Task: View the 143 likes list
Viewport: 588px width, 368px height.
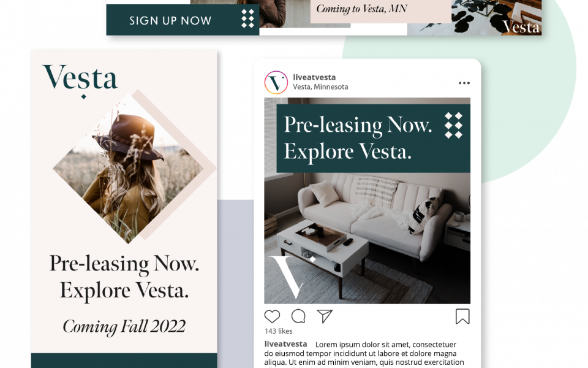Action: point(278,331)
